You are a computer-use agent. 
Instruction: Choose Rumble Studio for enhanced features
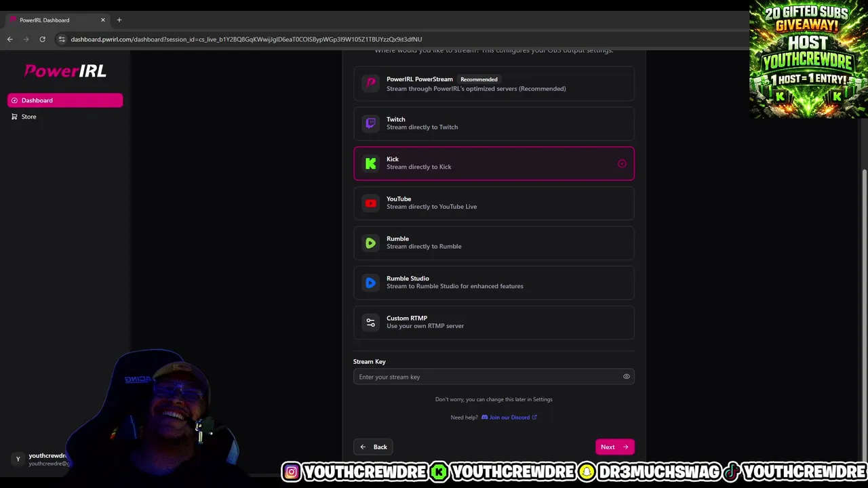click(494, 283)
